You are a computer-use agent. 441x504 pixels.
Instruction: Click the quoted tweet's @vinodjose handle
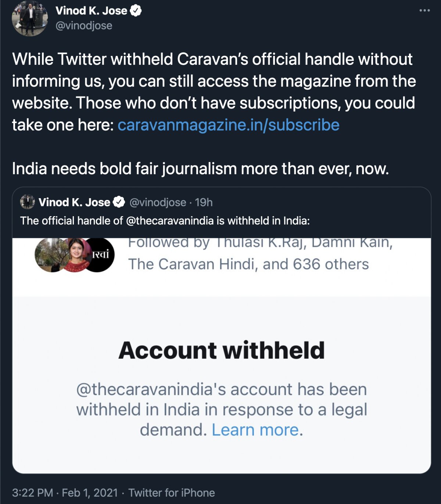(158, 202)
